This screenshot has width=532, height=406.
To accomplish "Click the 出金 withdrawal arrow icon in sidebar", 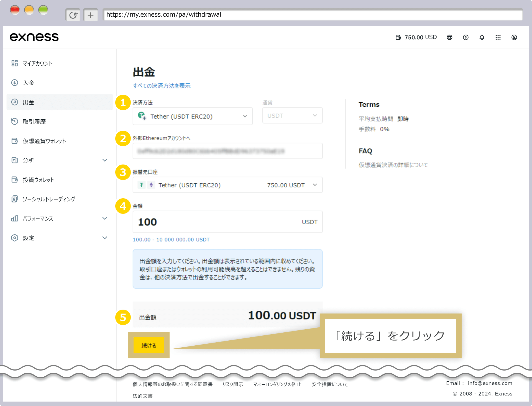I will point(15,102).
